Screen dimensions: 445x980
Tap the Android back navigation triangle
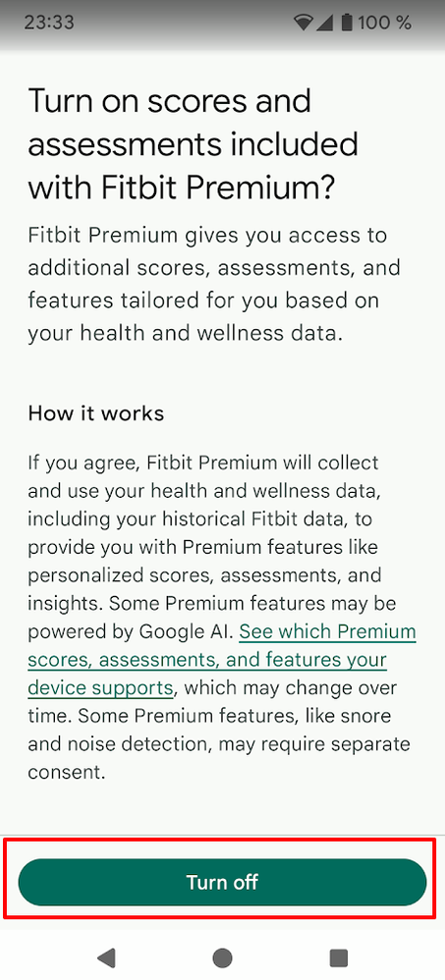coord(107,956)
